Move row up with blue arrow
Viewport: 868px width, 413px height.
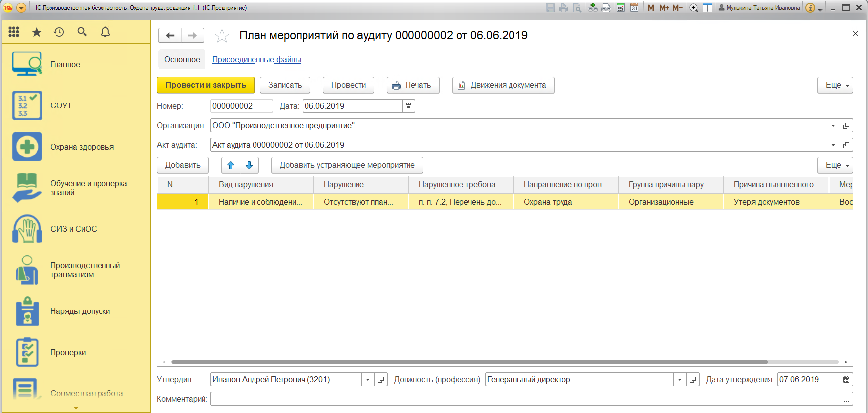click(231, 165)
